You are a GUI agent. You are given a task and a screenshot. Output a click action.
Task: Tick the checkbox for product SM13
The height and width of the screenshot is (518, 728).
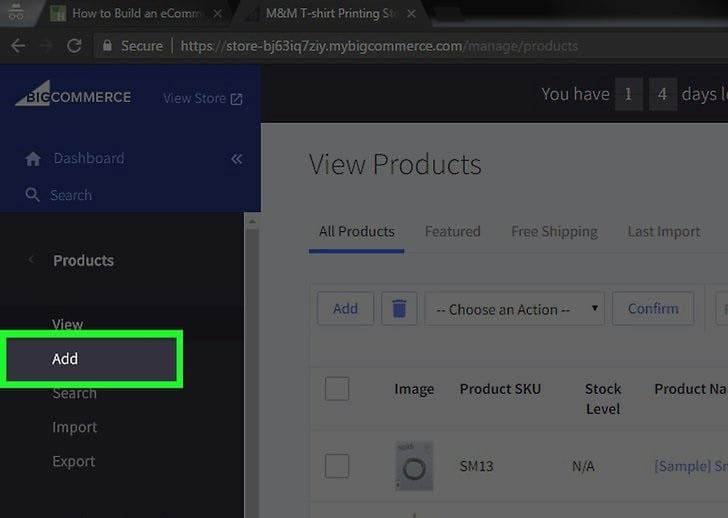pos(337,466)
